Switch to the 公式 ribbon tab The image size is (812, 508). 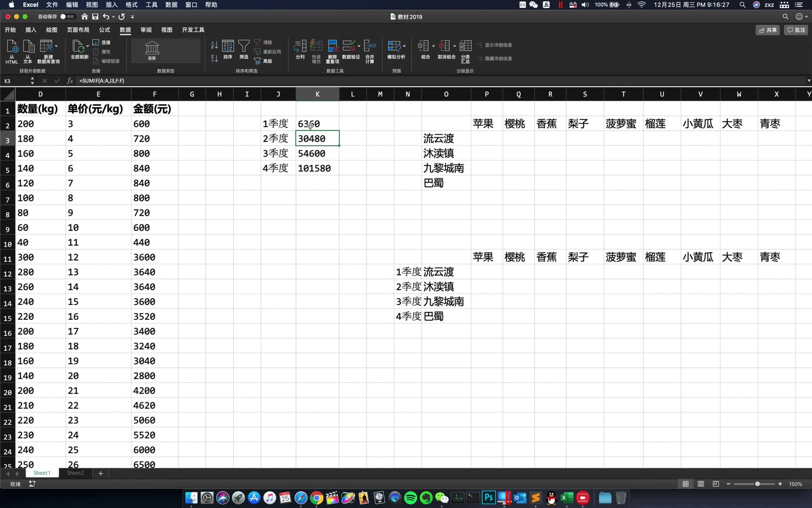click(104, 30)
